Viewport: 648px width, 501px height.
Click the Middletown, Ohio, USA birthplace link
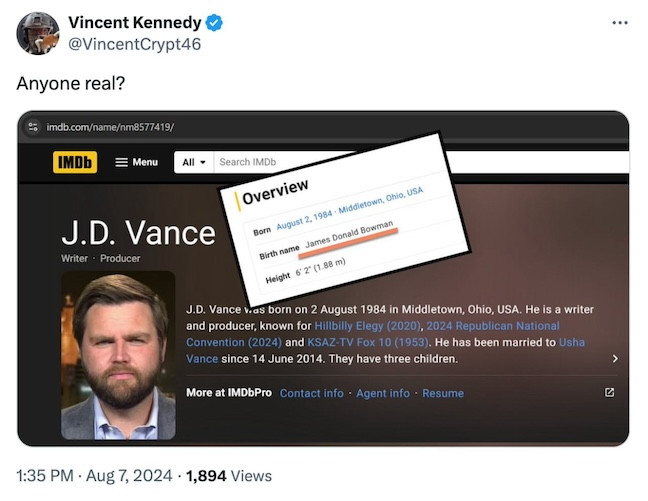pos(380,200)
